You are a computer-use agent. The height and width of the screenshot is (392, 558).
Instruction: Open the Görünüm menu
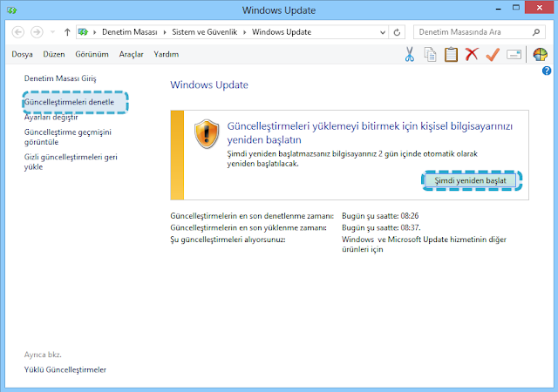(92, 54)
